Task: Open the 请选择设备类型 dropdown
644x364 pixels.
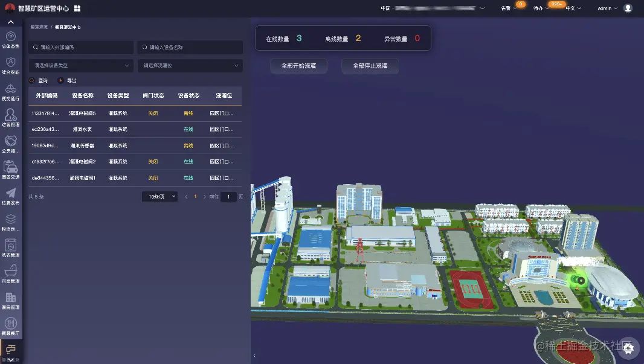Action: (81, 66)
